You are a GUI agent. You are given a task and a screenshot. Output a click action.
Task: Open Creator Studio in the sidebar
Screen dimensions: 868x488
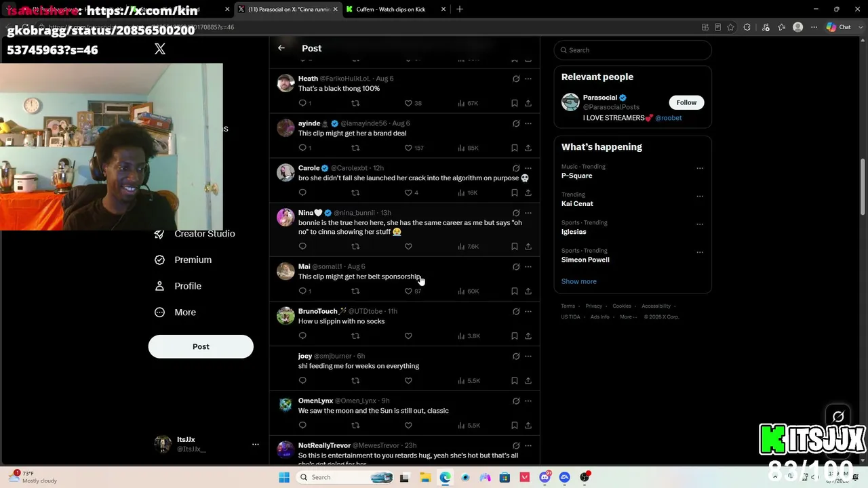[x=195, y=234]
